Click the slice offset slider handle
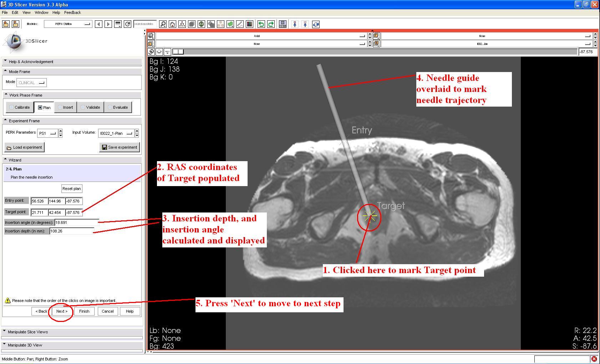This screenshot has width=600, height=364. 178,52
